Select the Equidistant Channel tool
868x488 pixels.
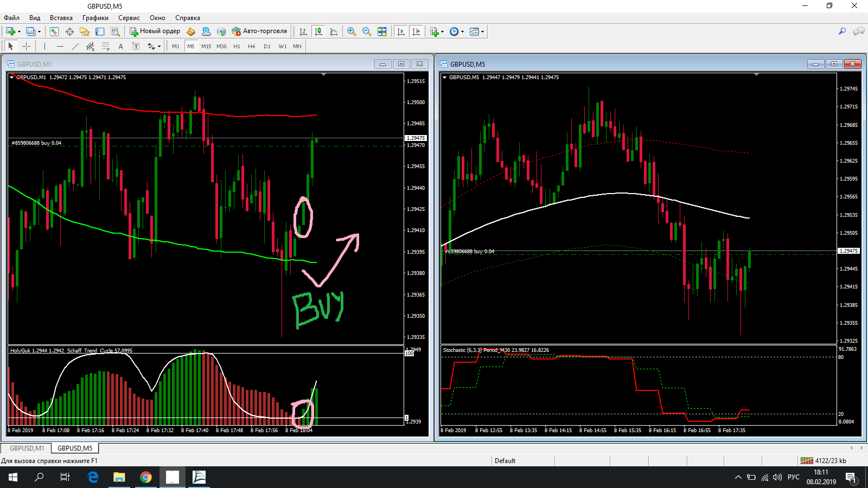point(91,46)
